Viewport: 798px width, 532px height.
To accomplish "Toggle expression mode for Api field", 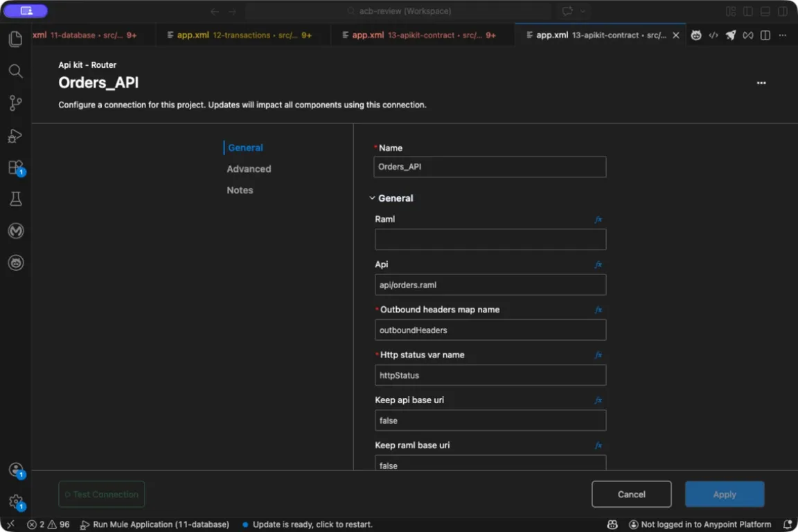I will [x=598, y=265].
